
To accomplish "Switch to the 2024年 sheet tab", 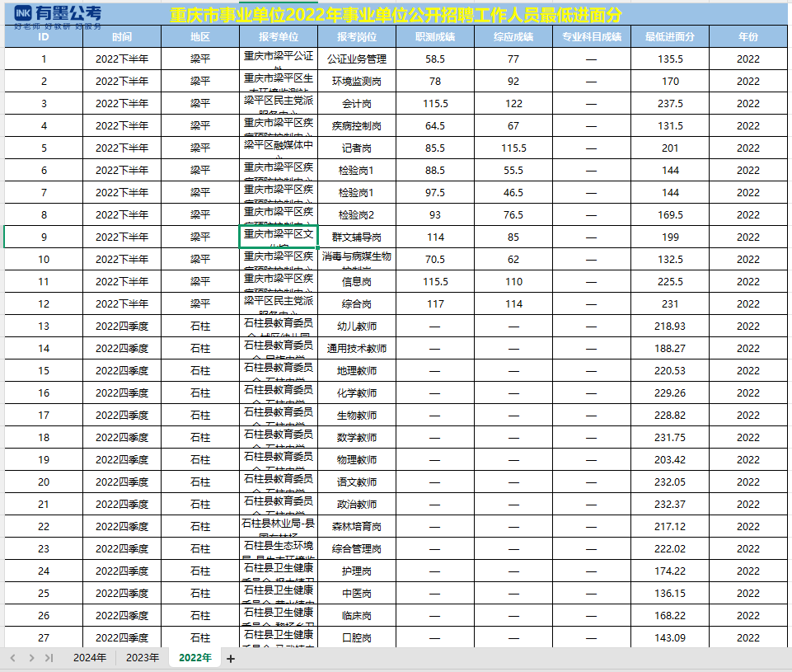I will 89,658.
